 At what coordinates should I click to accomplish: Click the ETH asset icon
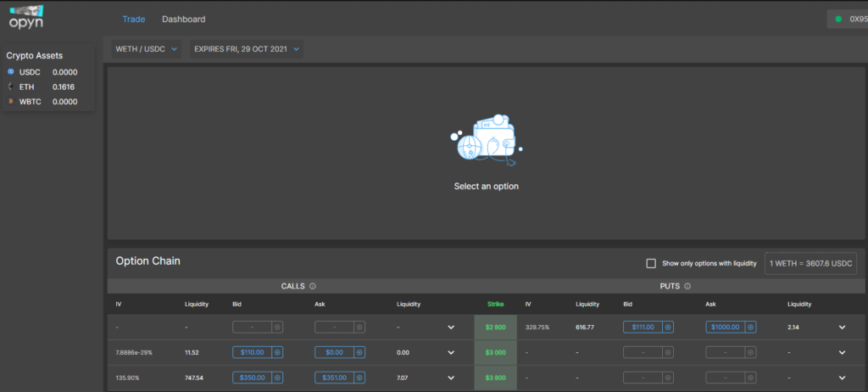tap(10, 87)
